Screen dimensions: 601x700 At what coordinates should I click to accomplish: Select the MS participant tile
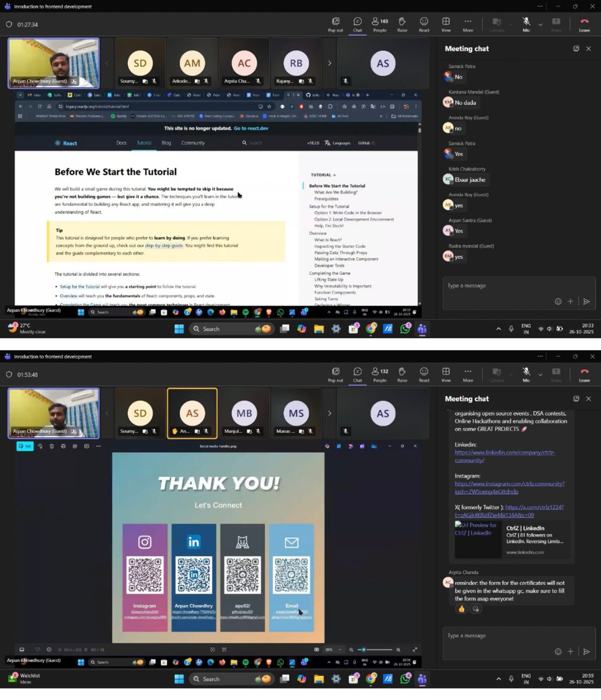296,413
